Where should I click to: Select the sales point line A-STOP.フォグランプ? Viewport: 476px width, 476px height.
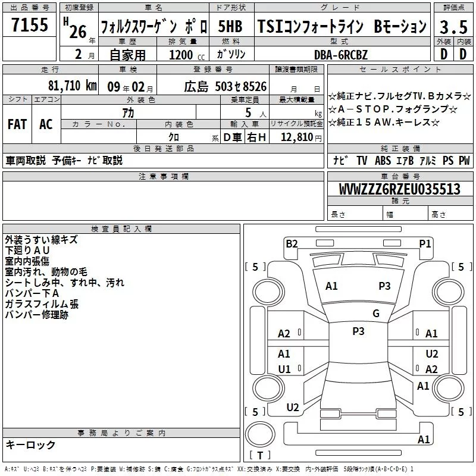[393, 109]
